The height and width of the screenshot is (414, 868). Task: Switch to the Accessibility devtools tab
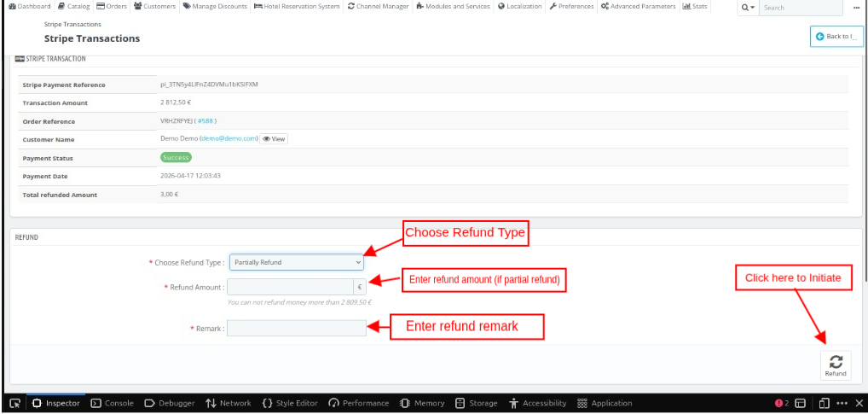537,403
